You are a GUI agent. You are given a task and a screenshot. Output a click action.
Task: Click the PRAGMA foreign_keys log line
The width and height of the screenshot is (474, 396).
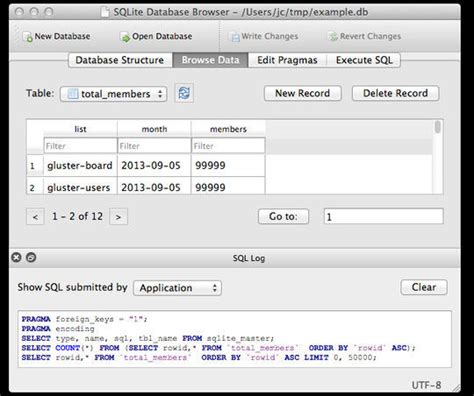point(85,319)
